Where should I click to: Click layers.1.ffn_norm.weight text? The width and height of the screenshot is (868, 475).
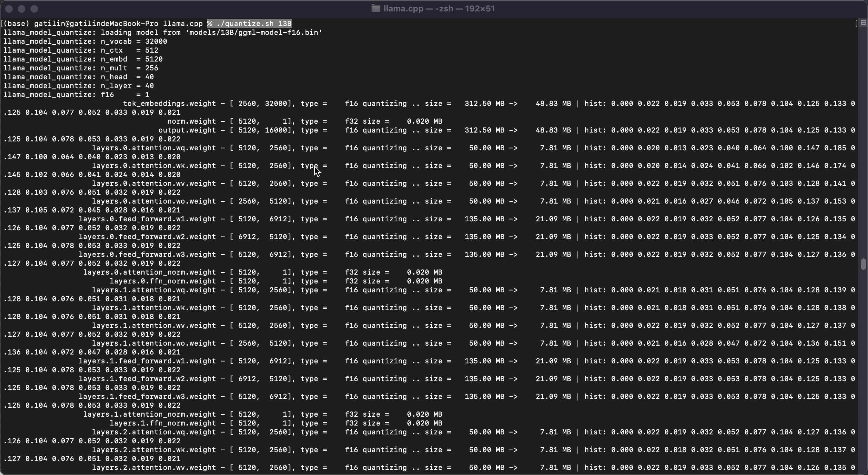coord(163,423)
